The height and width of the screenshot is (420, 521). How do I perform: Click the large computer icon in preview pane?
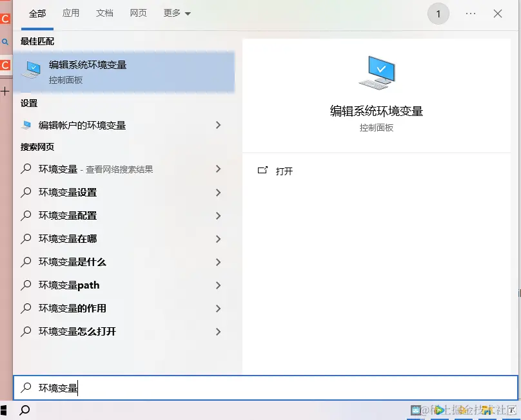point(377,73)
